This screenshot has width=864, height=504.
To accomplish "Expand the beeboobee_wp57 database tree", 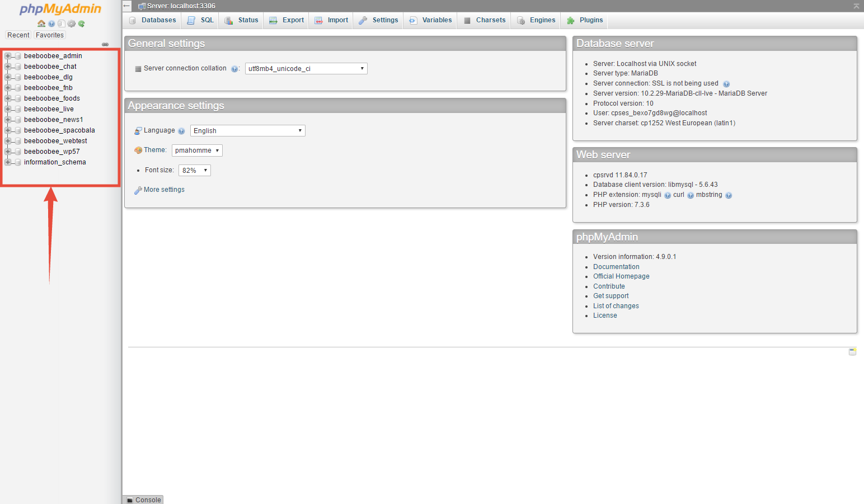I will (x=8, y=152).
